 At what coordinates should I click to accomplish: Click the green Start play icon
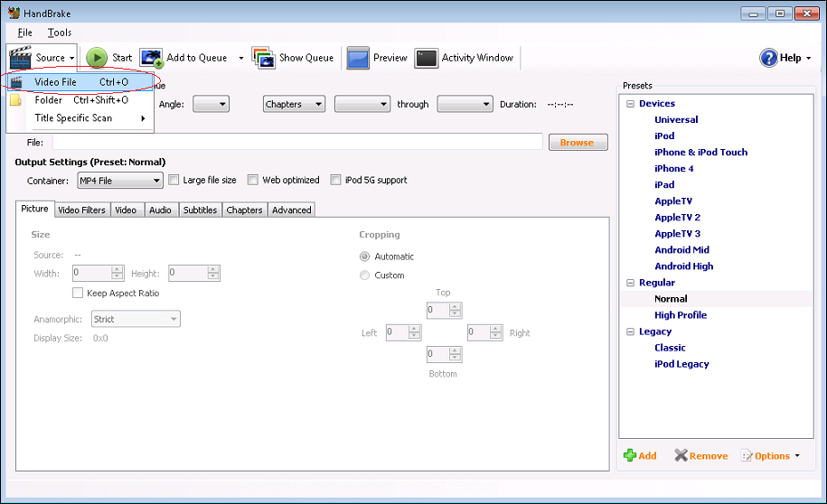pos(97,58)
